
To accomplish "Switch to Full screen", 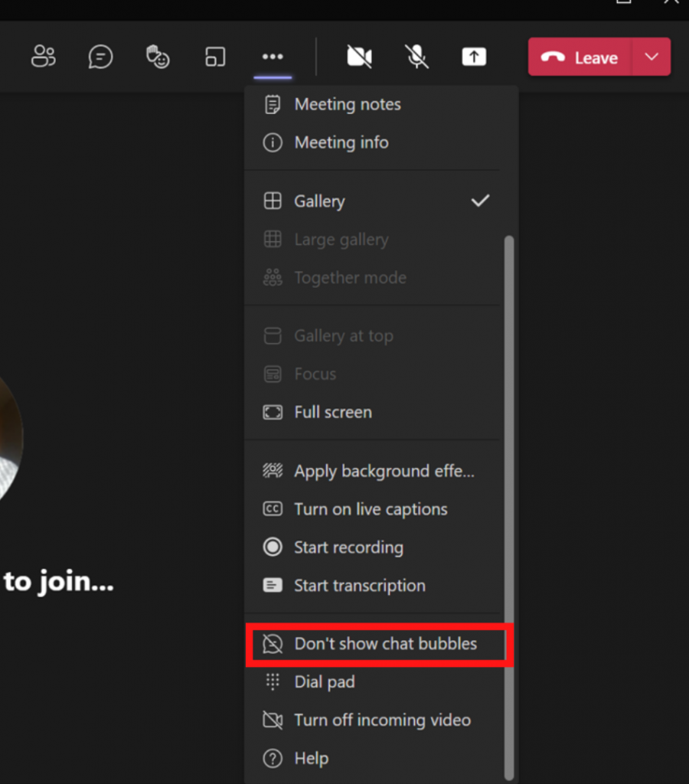I will (x=373, y=413).
